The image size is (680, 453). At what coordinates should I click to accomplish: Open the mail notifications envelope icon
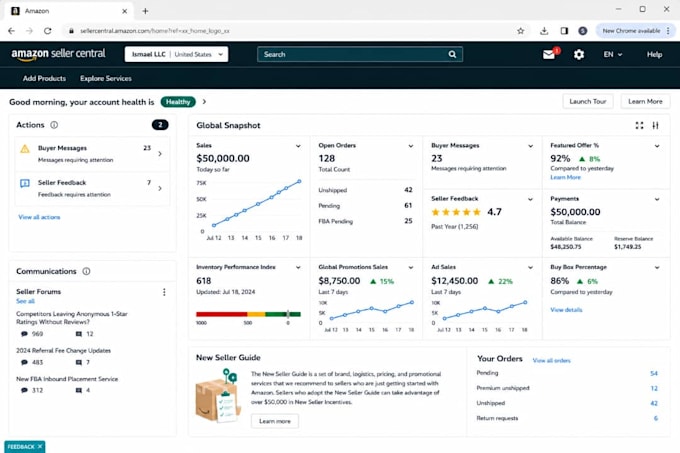coord(549,55)
